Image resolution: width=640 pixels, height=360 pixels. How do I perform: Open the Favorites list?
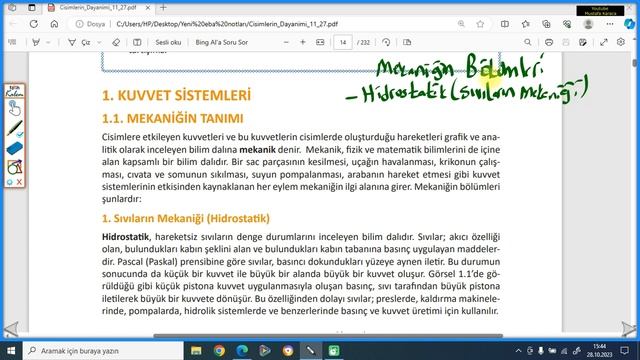pos(526,24)
